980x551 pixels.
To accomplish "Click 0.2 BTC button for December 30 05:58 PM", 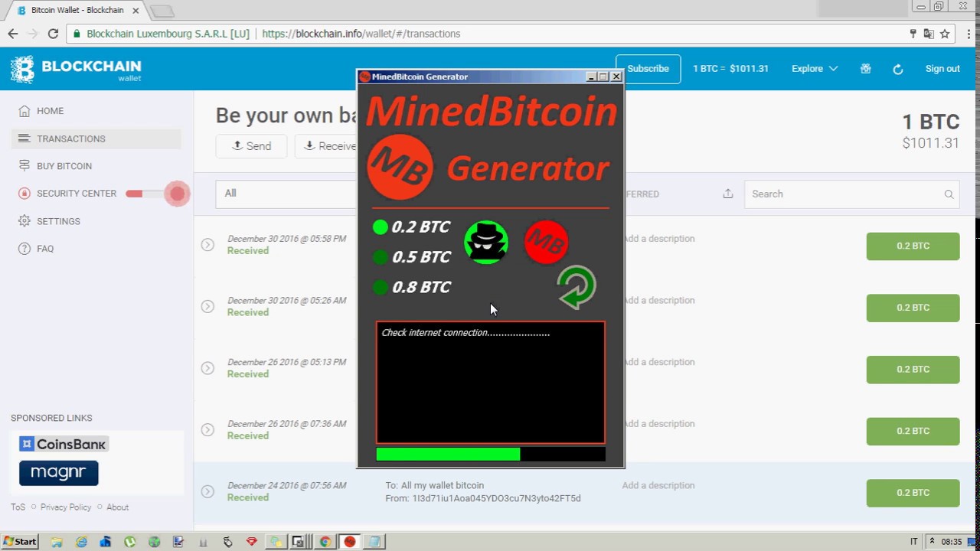I will point(913,246).
